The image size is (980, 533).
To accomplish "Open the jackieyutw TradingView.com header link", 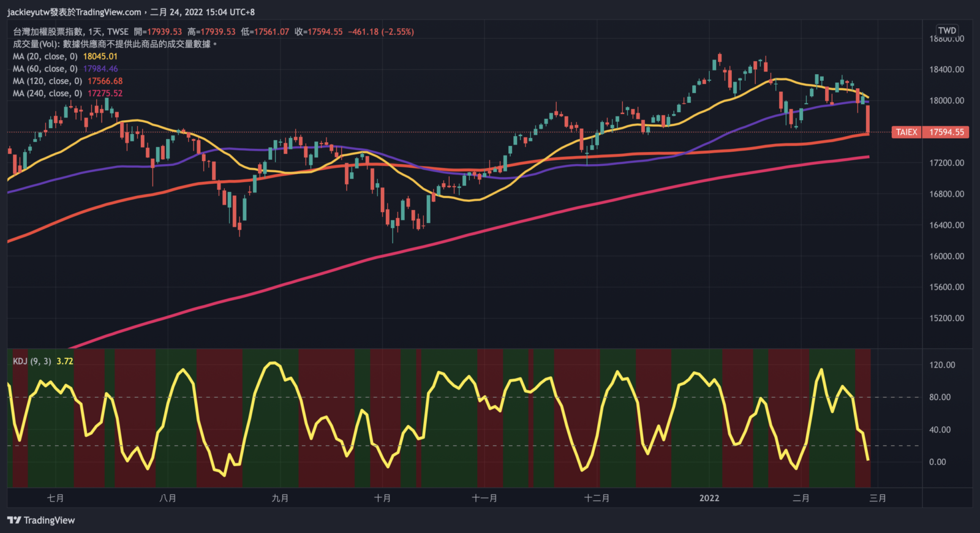I will pyautogui.click(x=74, y=12).
